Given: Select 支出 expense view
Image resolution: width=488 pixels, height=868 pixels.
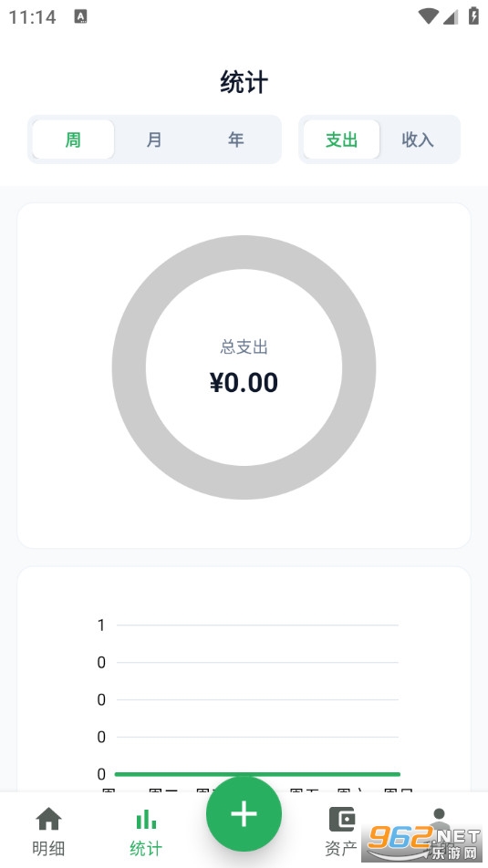Looking at the screenshot, I should pos(341,139).
